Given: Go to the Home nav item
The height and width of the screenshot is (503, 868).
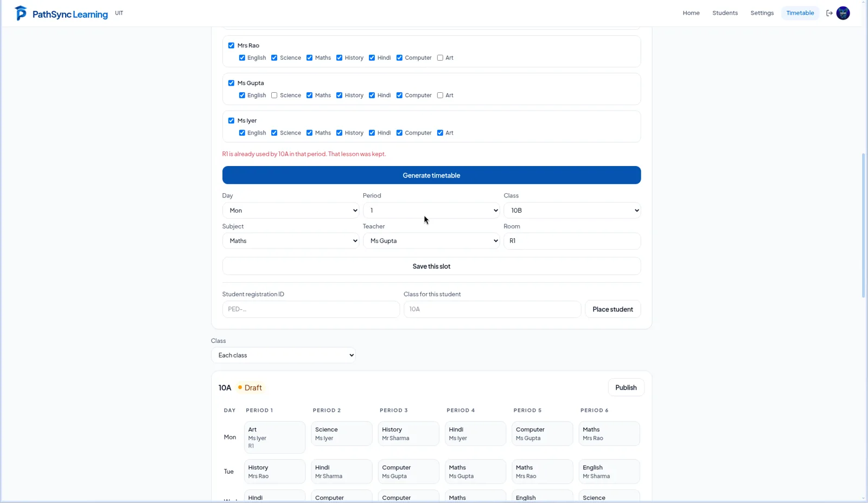Looking at the screenshot, I should [691, 13].
